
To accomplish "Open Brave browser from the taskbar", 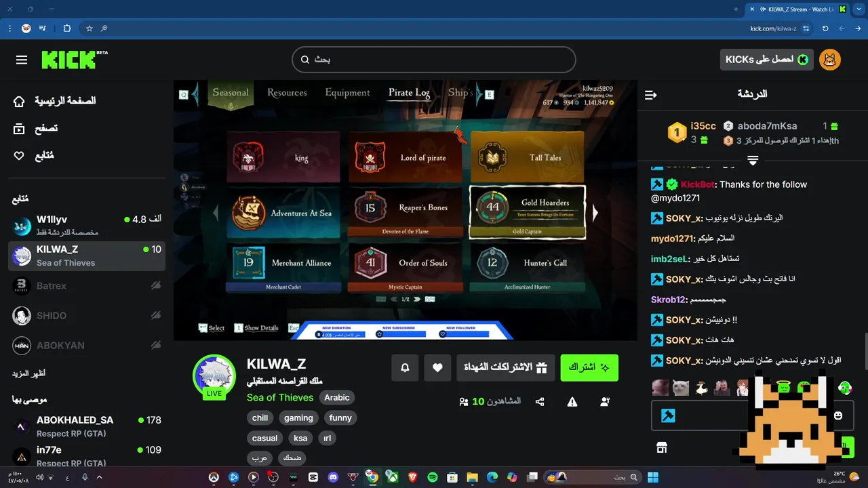I will 413,477.
